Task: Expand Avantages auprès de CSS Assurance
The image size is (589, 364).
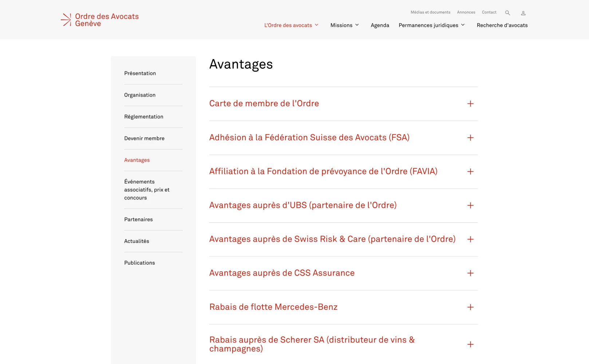Action: tap(282, 273)
